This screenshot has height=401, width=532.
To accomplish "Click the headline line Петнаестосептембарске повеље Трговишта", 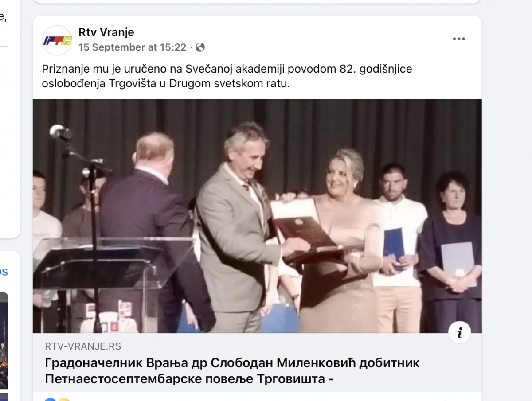I will [x=189, y=379].
